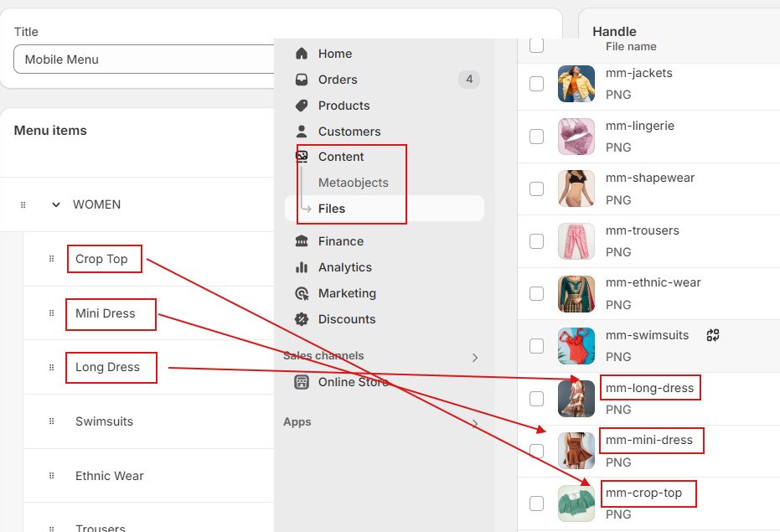Screen dimensions: 780x532
Task: Grab the drag handle beside Crop Top
Action: pos(51,259)
